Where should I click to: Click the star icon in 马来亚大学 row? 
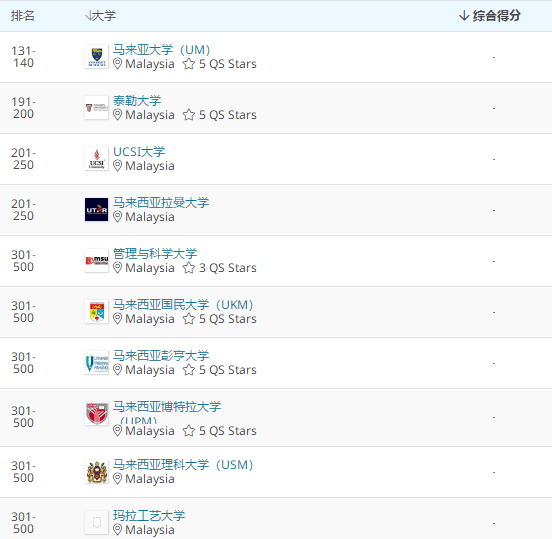[189, 64]
